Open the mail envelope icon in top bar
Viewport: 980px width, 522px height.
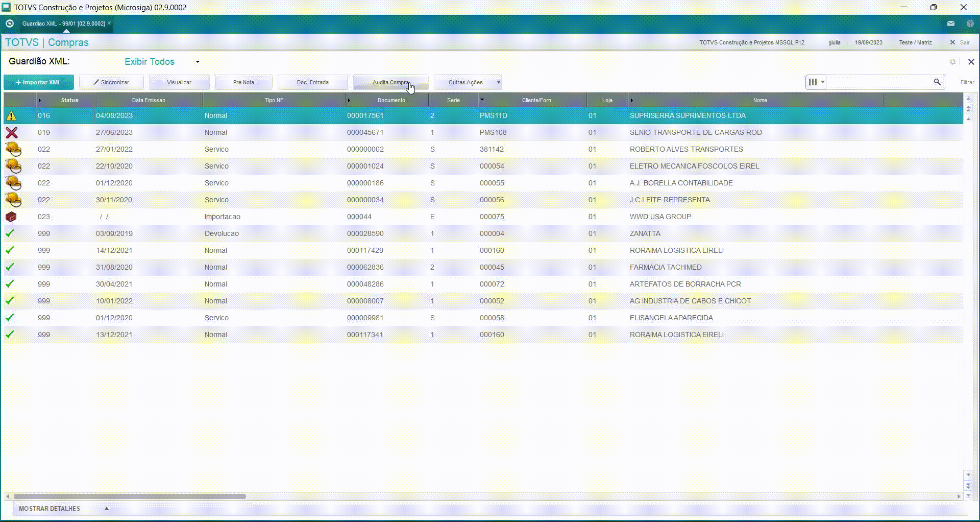[x=951, y=23]
